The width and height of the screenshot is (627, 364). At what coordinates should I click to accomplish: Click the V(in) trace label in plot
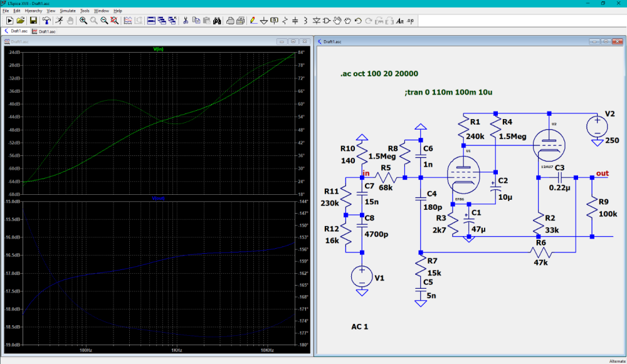pyautogui.click(x=158, y=49)
